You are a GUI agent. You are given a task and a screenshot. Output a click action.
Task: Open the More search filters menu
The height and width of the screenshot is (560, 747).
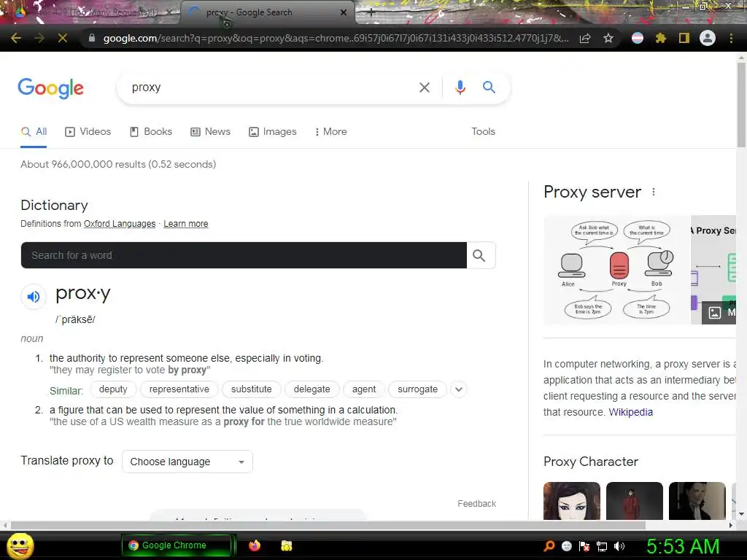tap(330, 131)
